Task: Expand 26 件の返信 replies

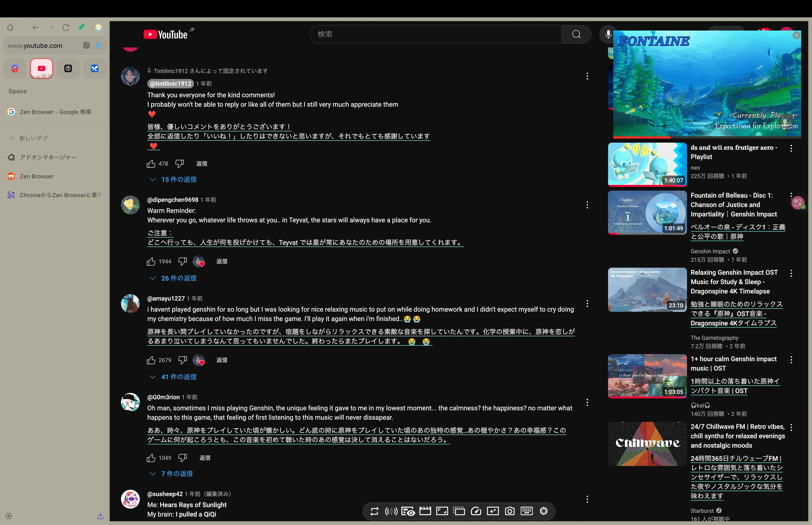Action: click(x=173, y=278)
